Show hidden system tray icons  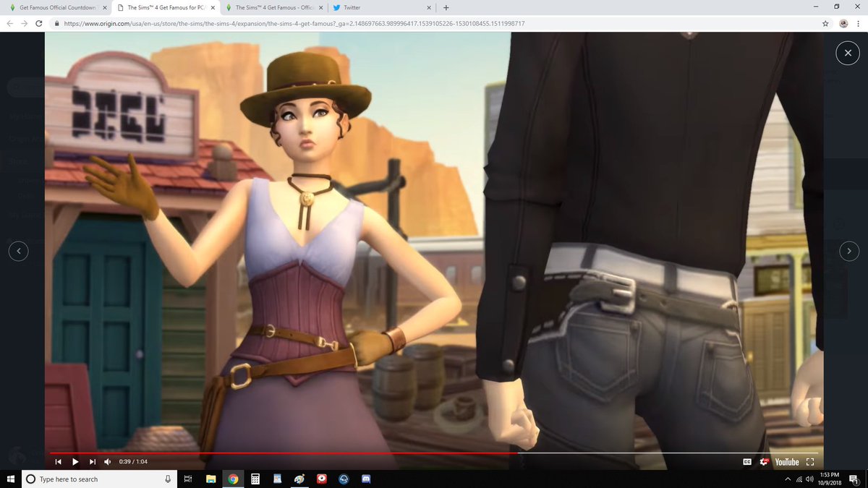coord(788,479)
